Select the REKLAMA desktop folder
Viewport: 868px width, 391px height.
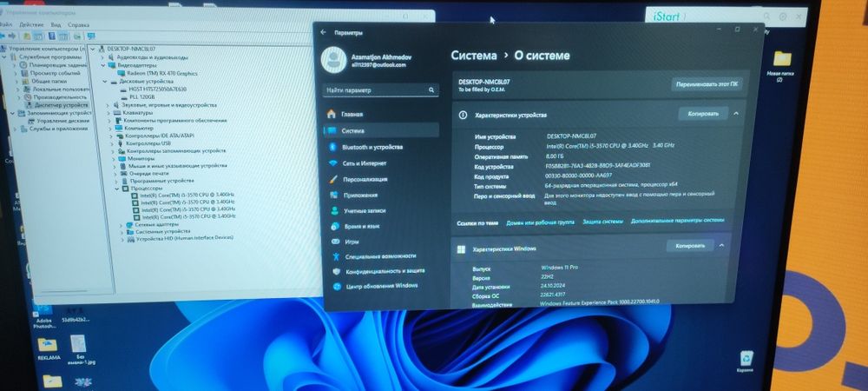48,349
